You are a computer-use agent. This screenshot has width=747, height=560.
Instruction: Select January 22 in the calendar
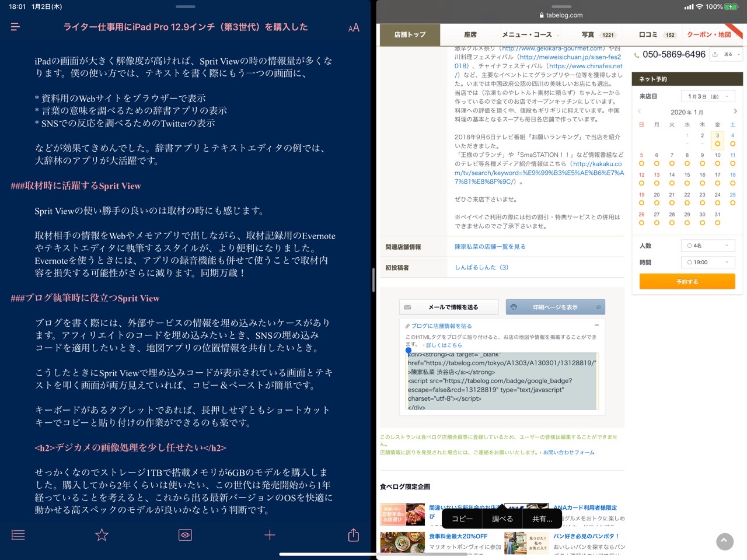tap(687, 198)
